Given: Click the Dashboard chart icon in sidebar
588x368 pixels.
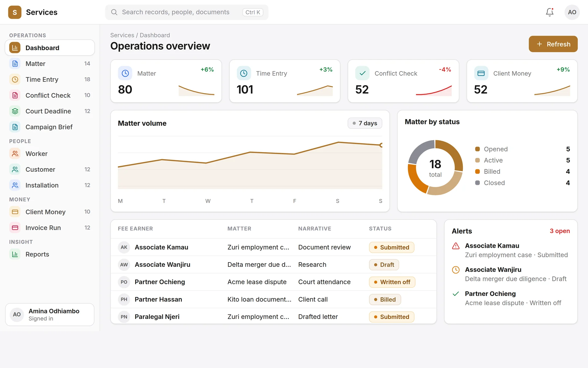Looking at the screenshot, I should pyautogui.click(x=15, y=48).
